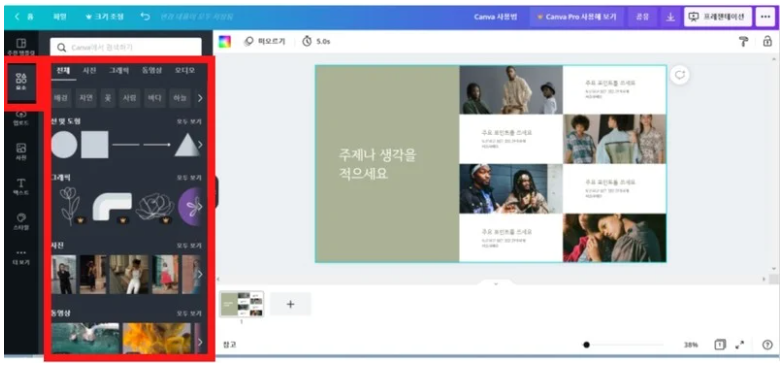Open the Uploads (업로드) sidebar panel
Image resolution: width=783 pixels, height=369 pixels.
[x=21, y=118]
